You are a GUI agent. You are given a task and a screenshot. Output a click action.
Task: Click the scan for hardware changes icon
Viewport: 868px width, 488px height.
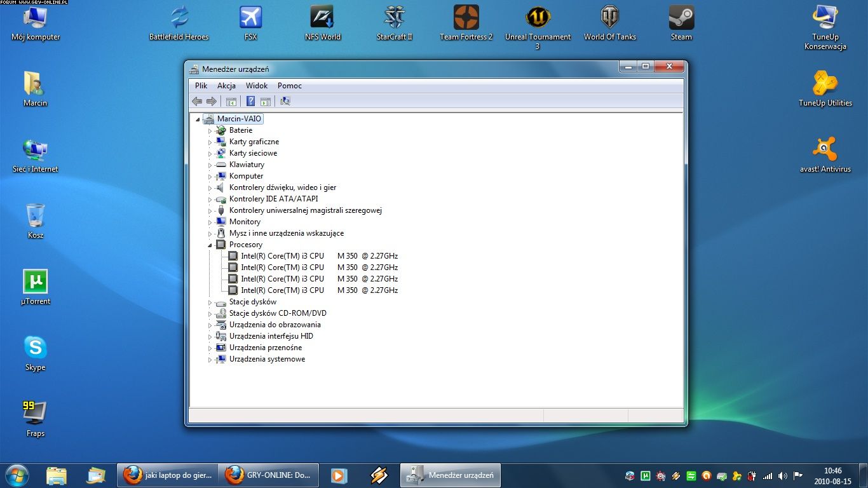point(285,101)
